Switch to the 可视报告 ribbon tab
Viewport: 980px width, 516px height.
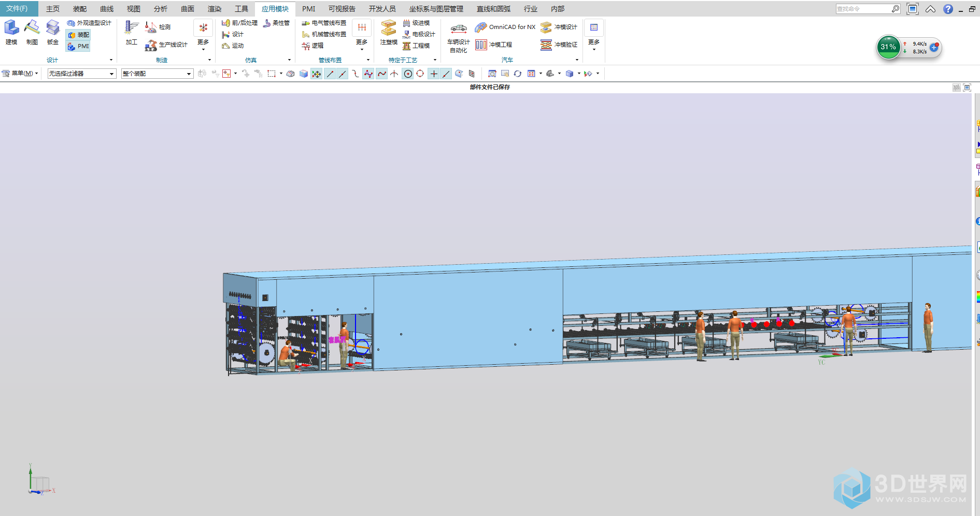coord(342,9)
